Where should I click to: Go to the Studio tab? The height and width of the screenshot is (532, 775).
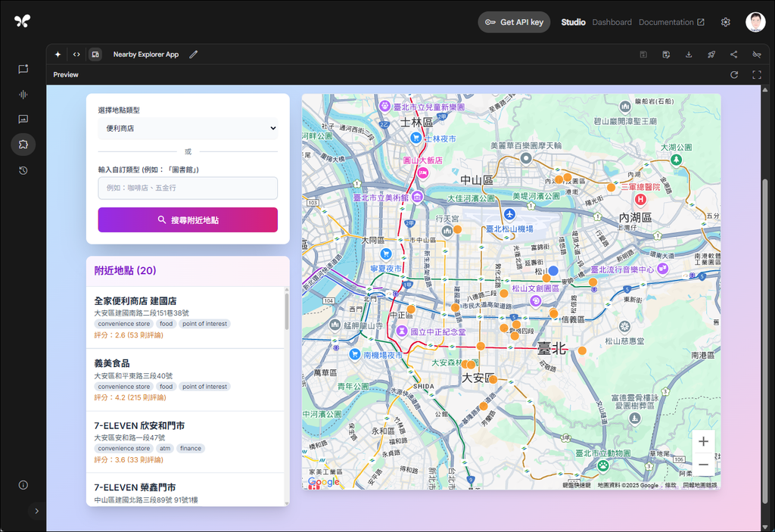(574, 22)
